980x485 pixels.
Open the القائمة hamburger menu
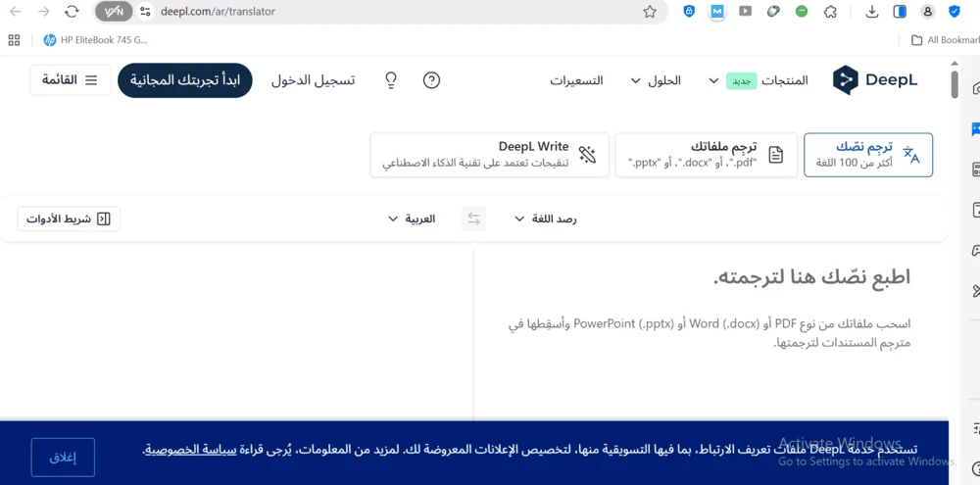[70, 80]
